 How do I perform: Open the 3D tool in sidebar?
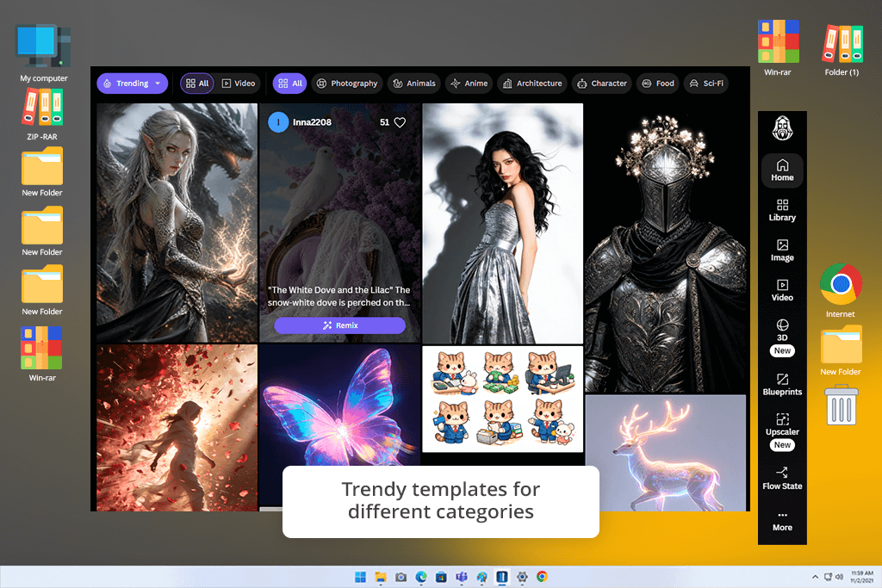click(782, 337)
